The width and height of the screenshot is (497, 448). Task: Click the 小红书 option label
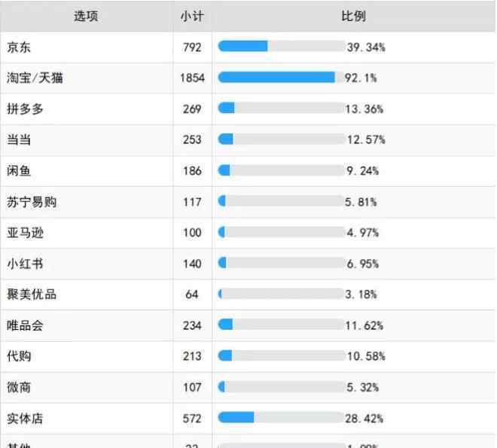point(25,264)
